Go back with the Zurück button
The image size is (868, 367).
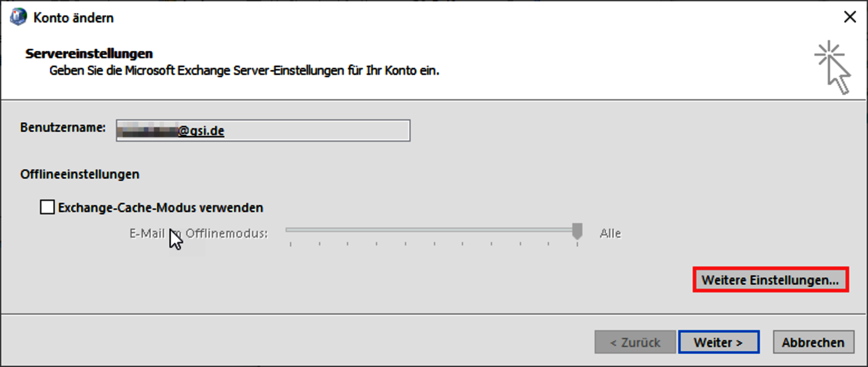[x=635, y=342]
